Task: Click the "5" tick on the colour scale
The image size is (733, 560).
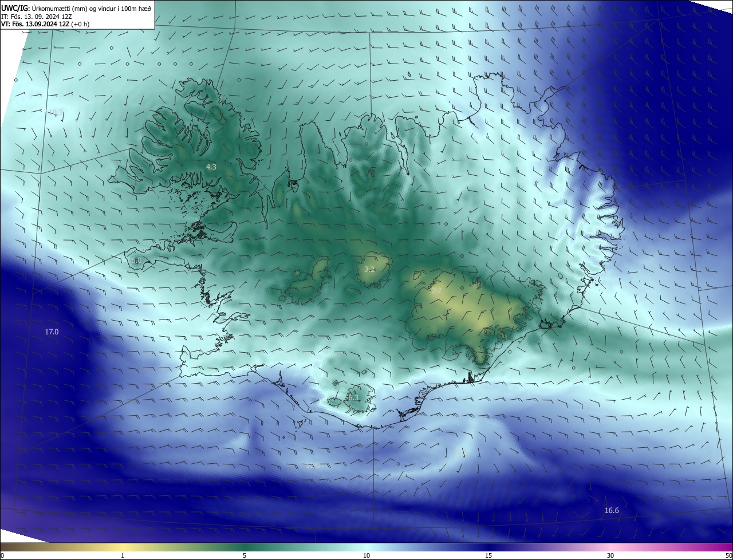Action: 245,555
